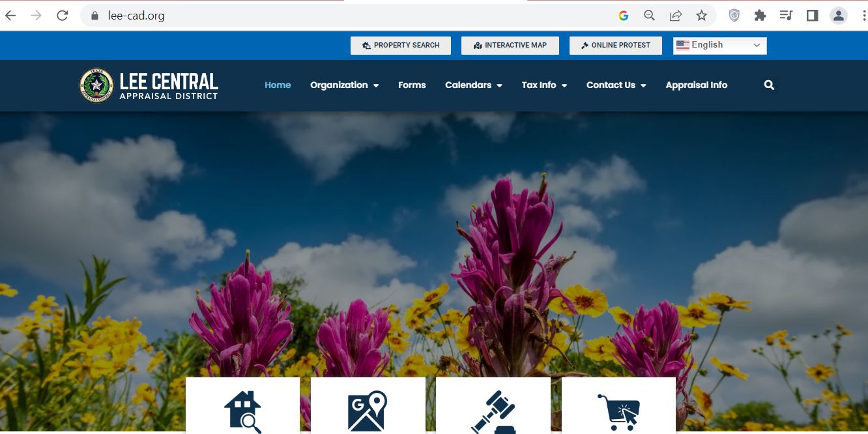Image resolution: width=868 pixels, height=434 pixels.
Task: Click the Online Protest button
Action: click(616, 46)
